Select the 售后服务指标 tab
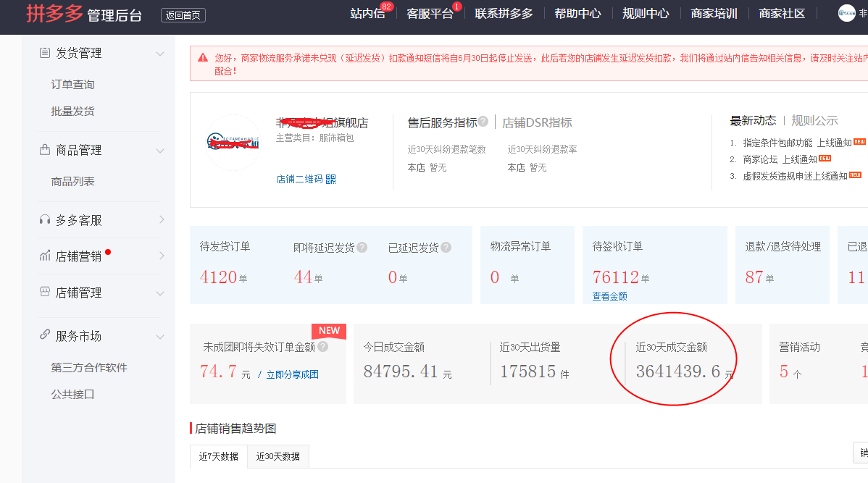868x483 pixels. 442,123
